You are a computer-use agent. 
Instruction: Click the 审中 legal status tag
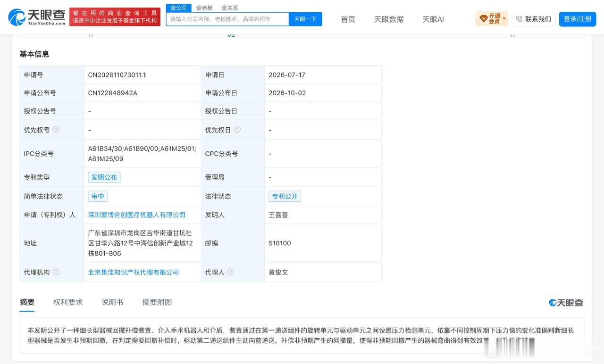98,196
